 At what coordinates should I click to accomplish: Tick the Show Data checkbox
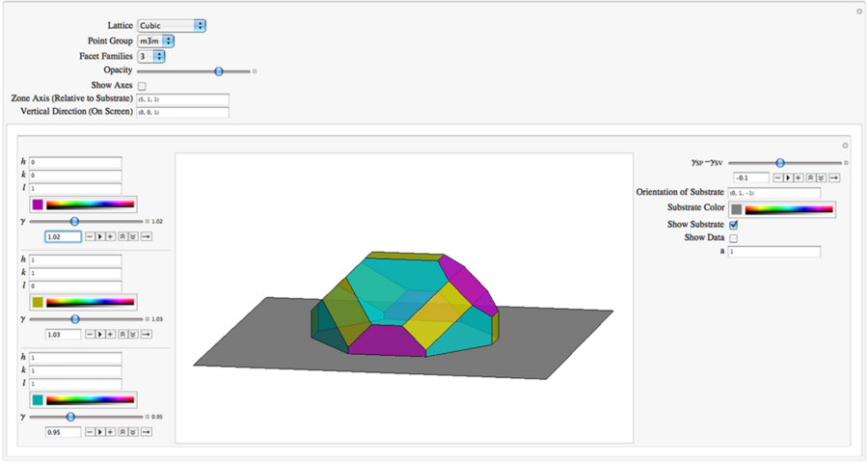pyautogui.click(x=734, y=238)
